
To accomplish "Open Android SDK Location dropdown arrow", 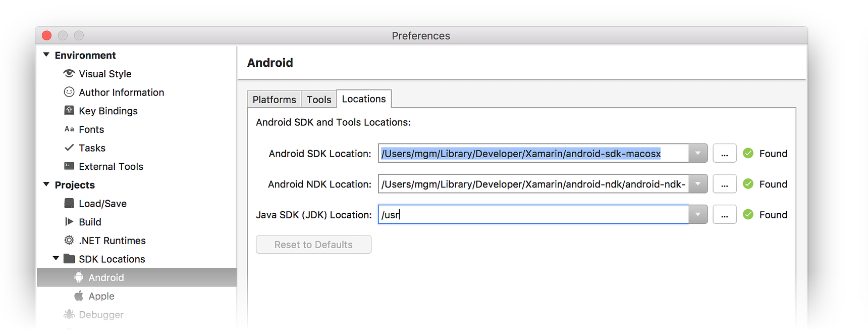I will coord(697,154).
